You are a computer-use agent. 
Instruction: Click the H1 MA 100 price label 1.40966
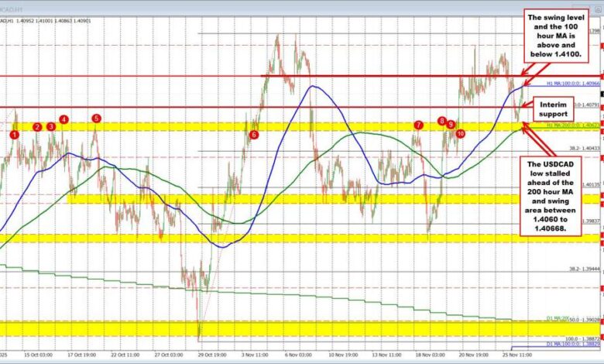coord(563,83)
